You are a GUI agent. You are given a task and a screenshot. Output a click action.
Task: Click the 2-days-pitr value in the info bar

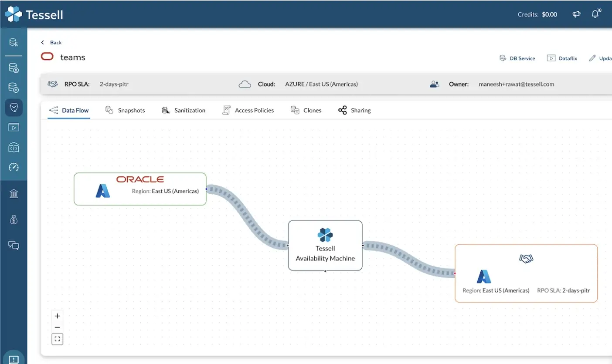(x=114, y=84)
